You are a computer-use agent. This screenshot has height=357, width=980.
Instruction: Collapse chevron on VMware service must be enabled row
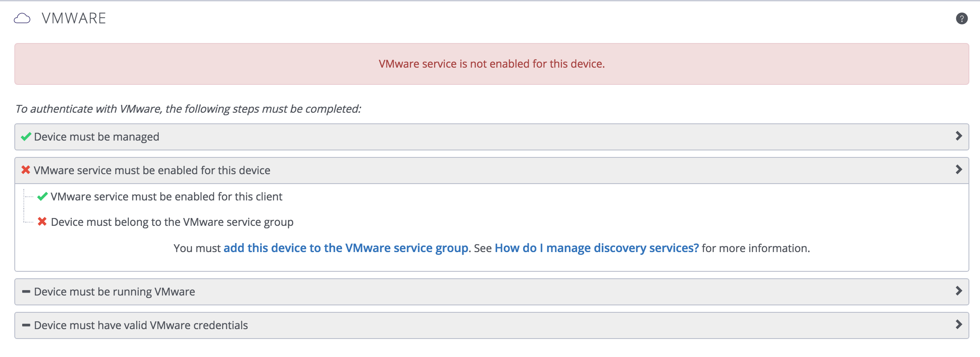point(958,170)
